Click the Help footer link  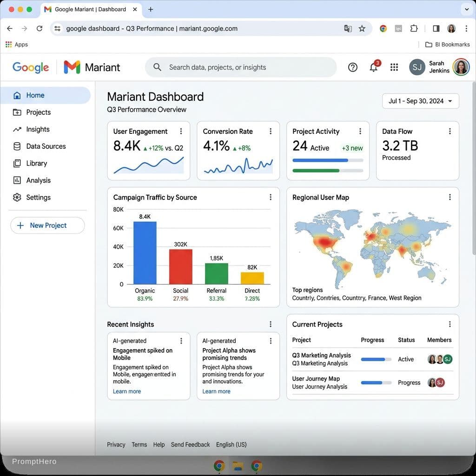click(159, 445)
